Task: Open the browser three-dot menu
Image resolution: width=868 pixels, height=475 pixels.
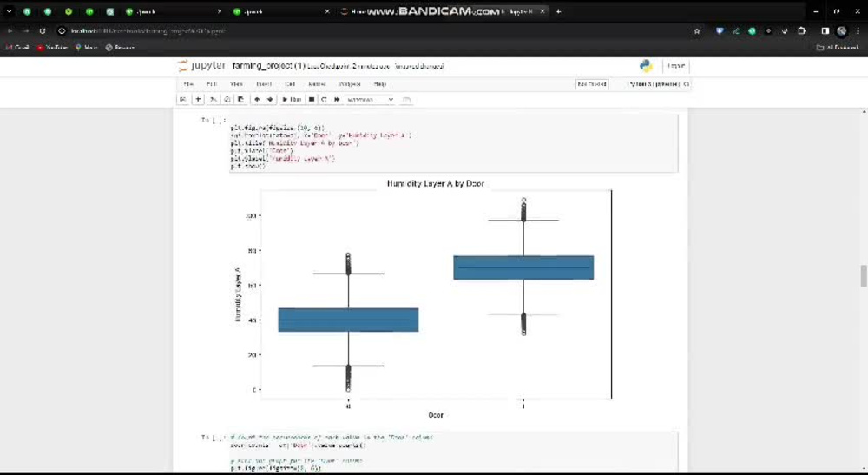Action: click(x=858, y=31)
